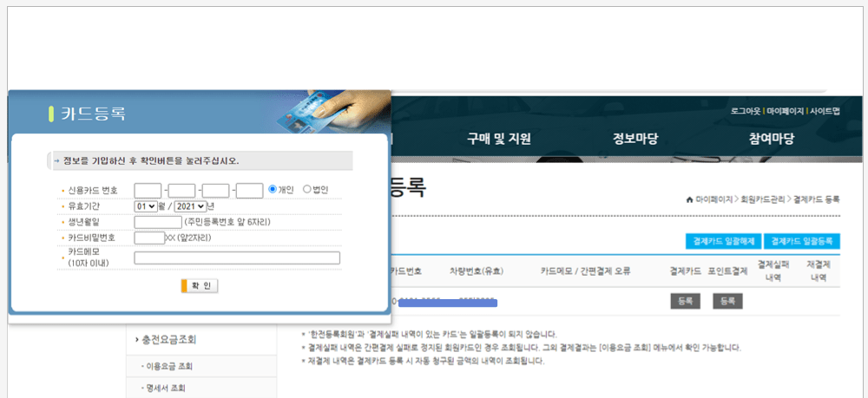Click the 로그아웃 link
The width and height of the screenshot is (868, 398).
(746, 111)
